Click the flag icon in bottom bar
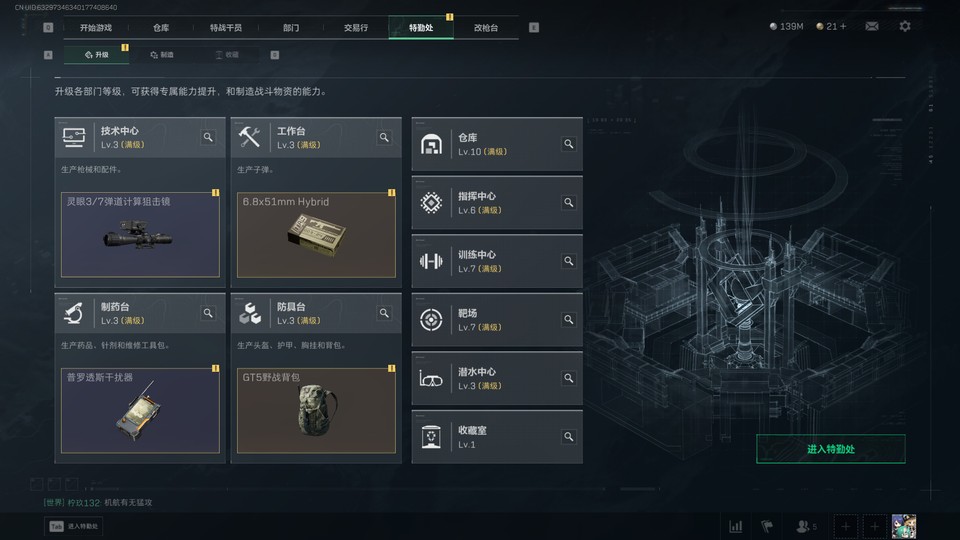The height and width of the screenshot is (540, 960). coord(767,526)
